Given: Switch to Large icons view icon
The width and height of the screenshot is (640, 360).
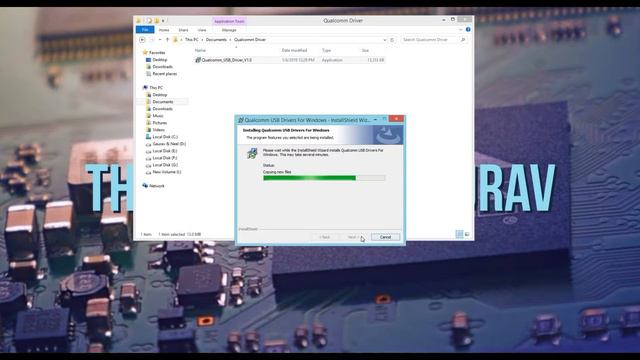Looking at the screenshot, I should (467, 234).
